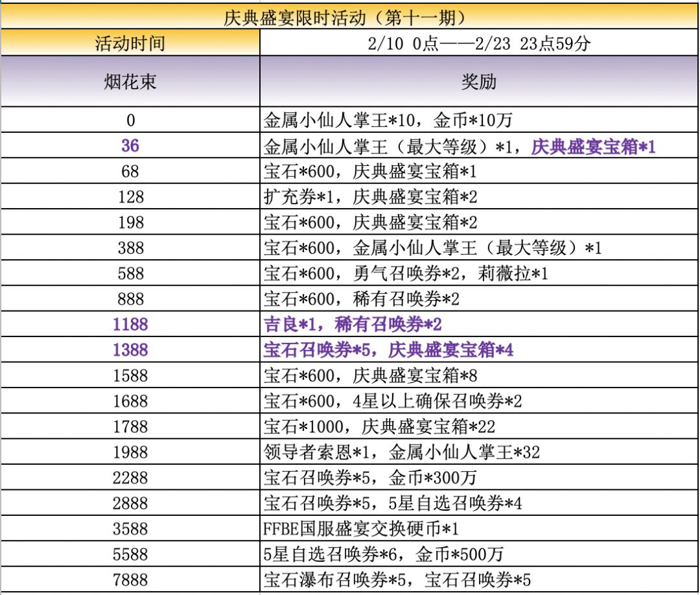Click the purple 1388 cell
Screen dimensions: 700x595
pos(130,350)
